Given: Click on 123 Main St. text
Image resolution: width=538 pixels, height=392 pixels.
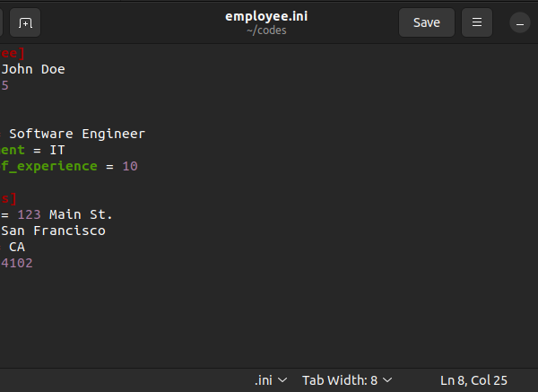Looking at the screenshot, I should [x=65, y=215].
